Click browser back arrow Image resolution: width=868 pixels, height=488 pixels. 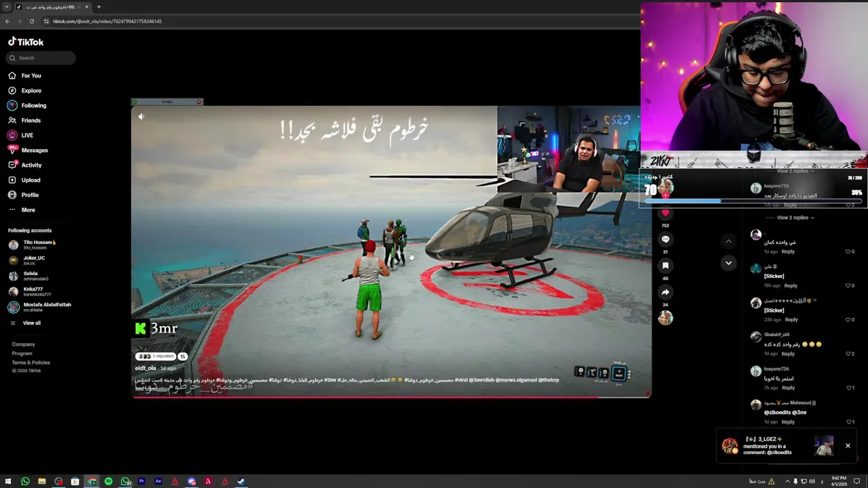click(x=7, y=21)
